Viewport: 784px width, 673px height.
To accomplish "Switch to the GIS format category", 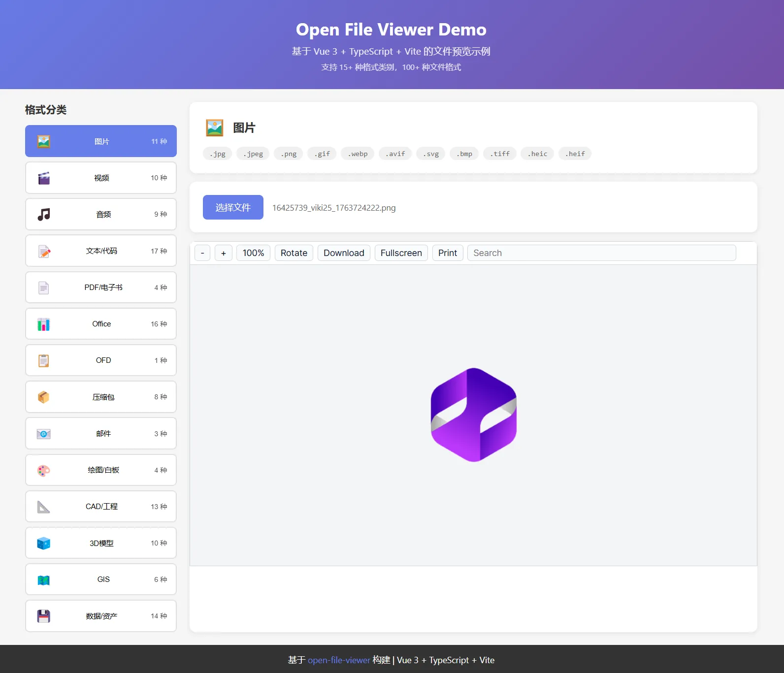I will pos(101,579).
